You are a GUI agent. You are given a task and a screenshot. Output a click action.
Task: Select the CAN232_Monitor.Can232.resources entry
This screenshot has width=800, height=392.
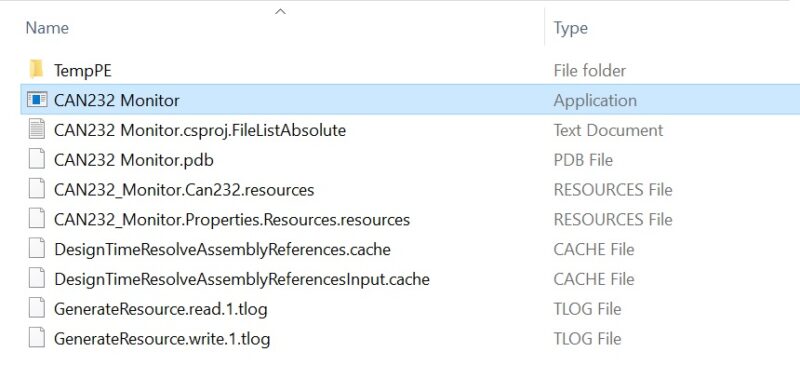pyautogui.click(x=184, y=190)
